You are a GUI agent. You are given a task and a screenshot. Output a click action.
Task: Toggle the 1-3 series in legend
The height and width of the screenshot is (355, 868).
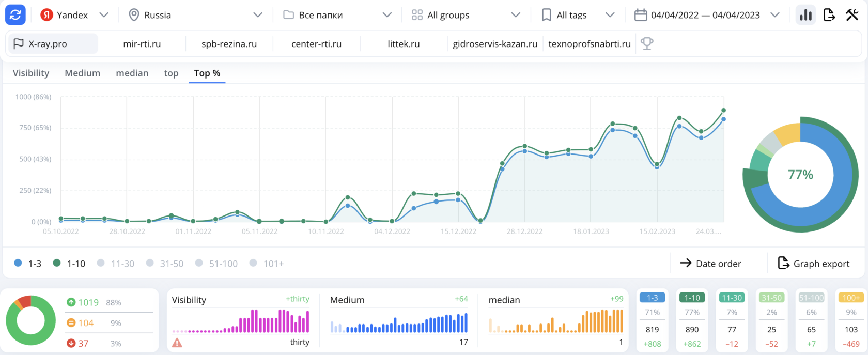[x=28, y=264]
